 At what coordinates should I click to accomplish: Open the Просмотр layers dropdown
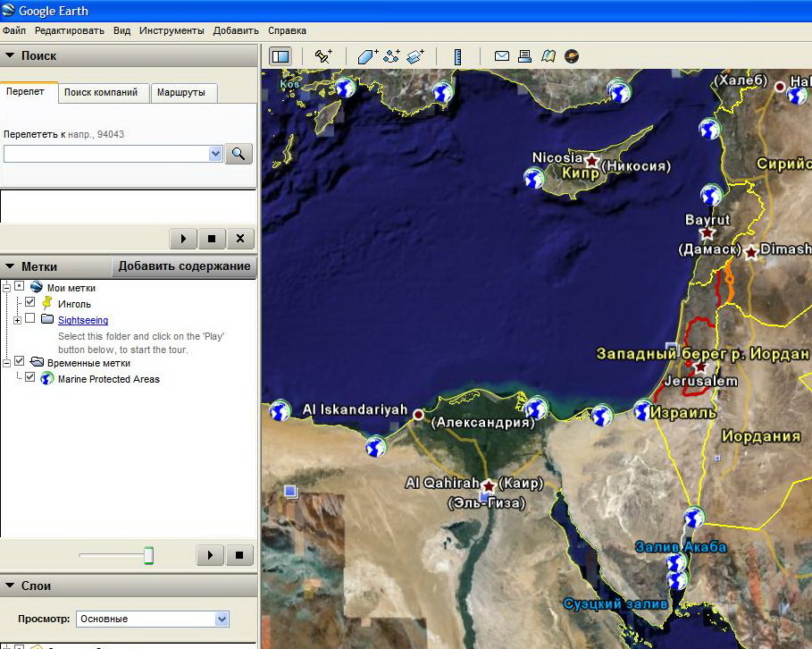click(222, 619)
